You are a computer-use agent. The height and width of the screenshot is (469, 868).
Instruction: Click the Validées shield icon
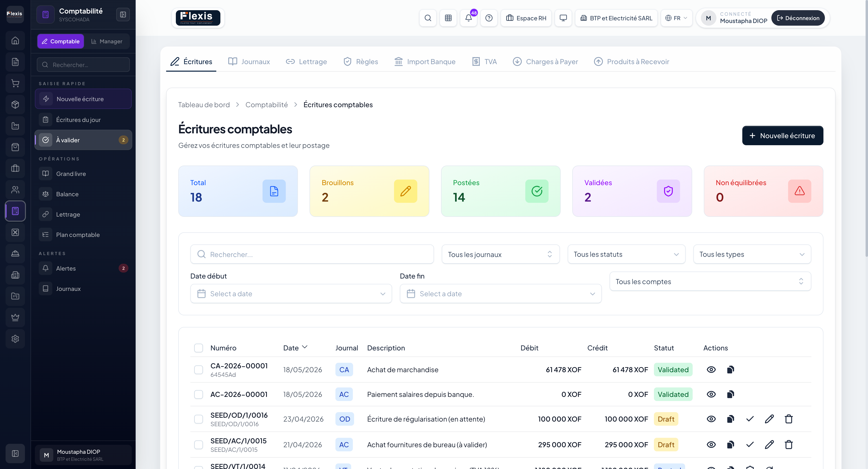[668, 191]
